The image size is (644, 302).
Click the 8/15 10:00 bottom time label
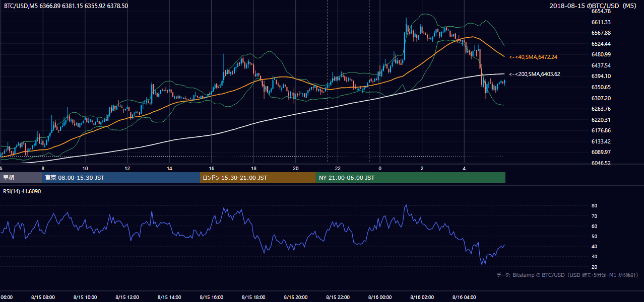pos(85,297)
